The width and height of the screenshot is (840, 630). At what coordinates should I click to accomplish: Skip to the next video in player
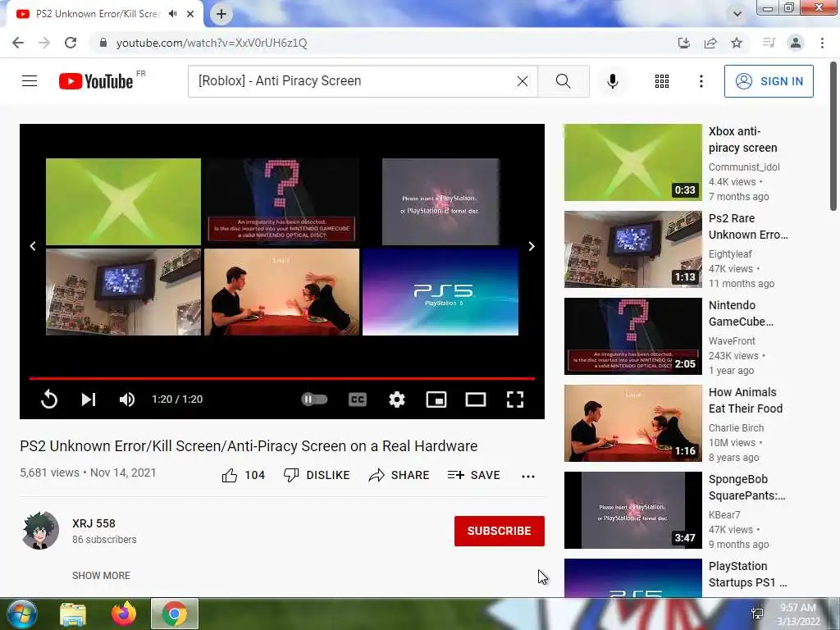tap(88, 399)
